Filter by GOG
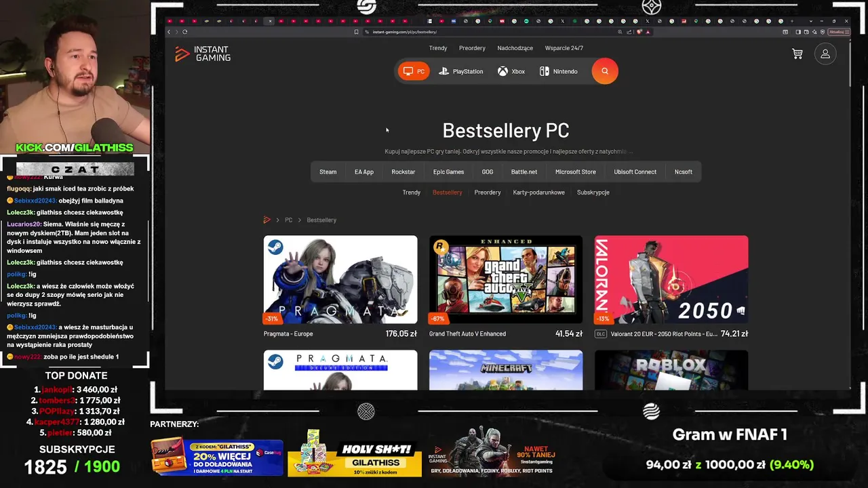Screen dimensions: 868x488 [488, 172]
